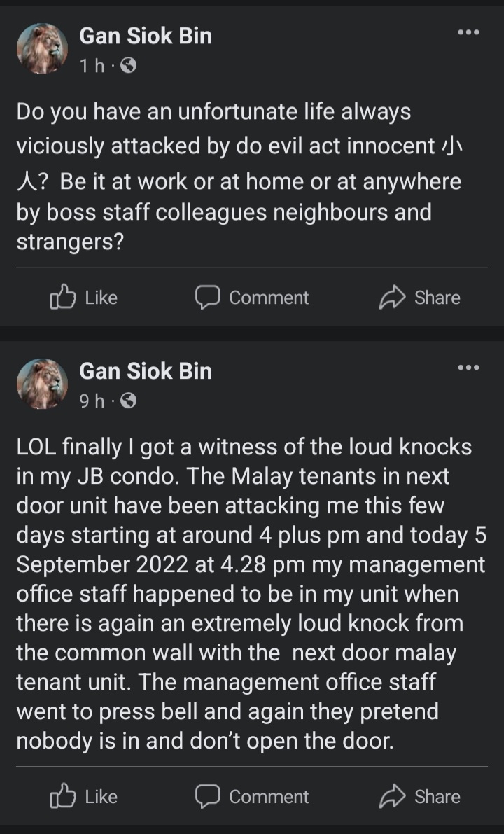Click the thumbs-up icon on the 1 h post

click(x=63, y=298)
